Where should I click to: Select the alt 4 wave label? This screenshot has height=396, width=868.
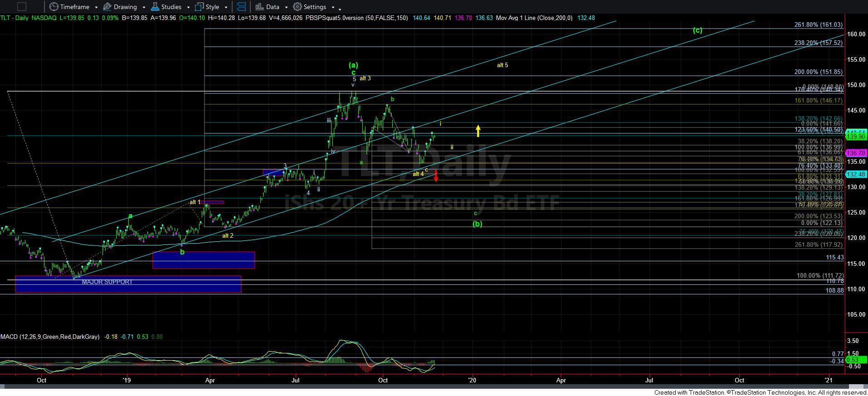tap(418, 174)
